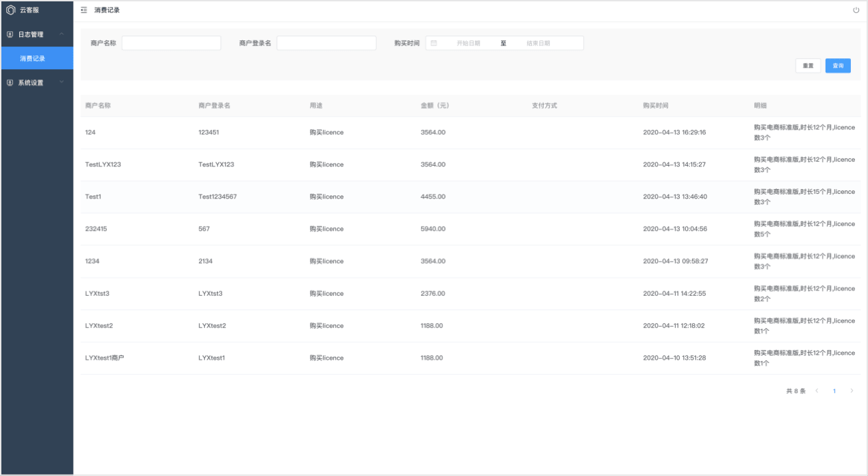Click the 查询 search button
Image resolution: width=868 pixels, height=476 pixels.
pos(838,66)
